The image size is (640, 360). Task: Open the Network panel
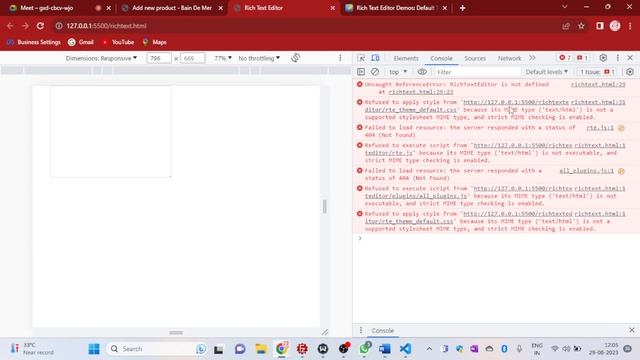tap(509, 58)
